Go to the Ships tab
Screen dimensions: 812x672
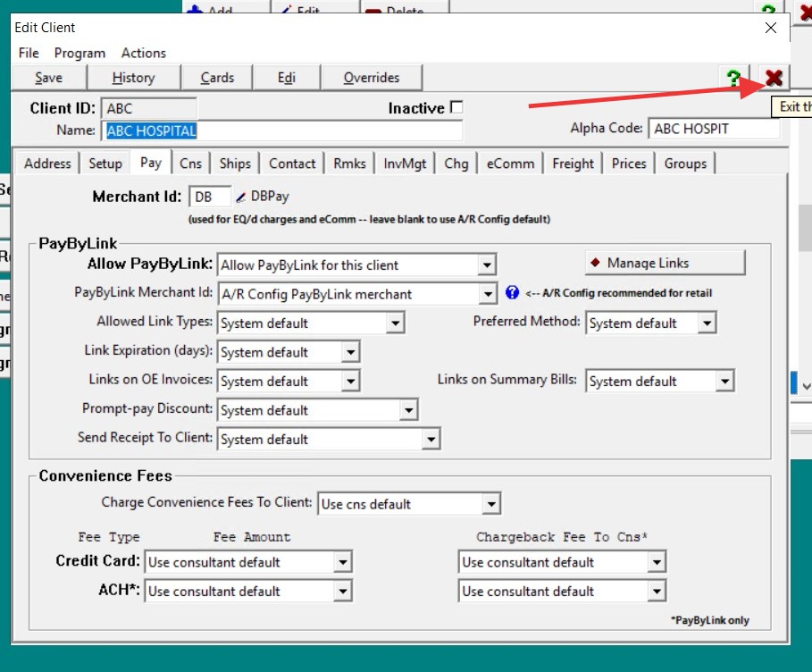(x=235, y=164)
